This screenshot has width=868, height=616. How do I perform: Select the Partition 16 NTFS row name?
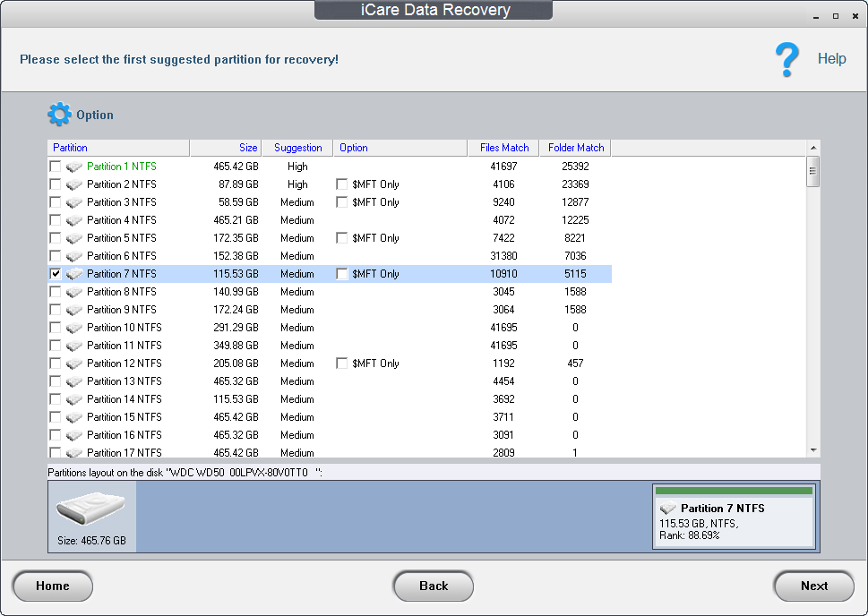(125, 435)
